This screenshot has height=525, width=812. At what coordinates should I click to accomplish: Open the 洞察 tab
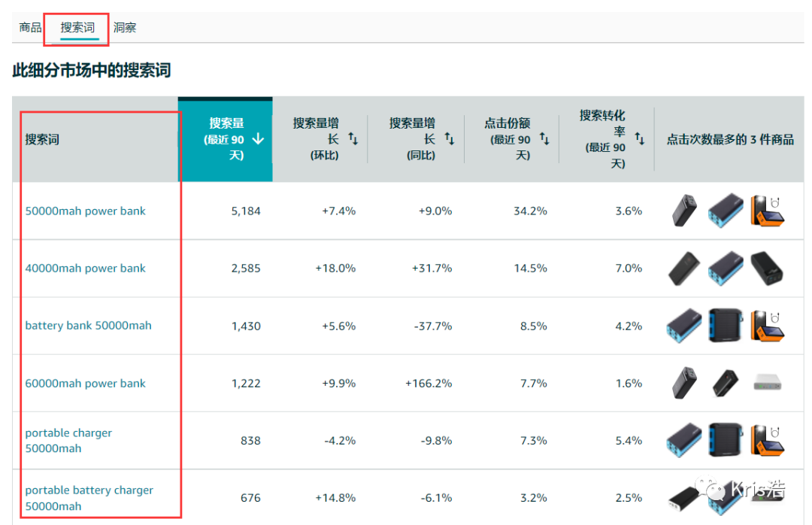pos(125,28)
